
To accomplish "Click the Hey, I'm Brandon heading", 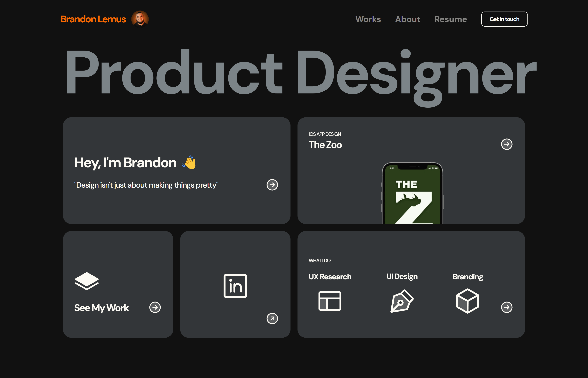I will [x=125, y=163].
